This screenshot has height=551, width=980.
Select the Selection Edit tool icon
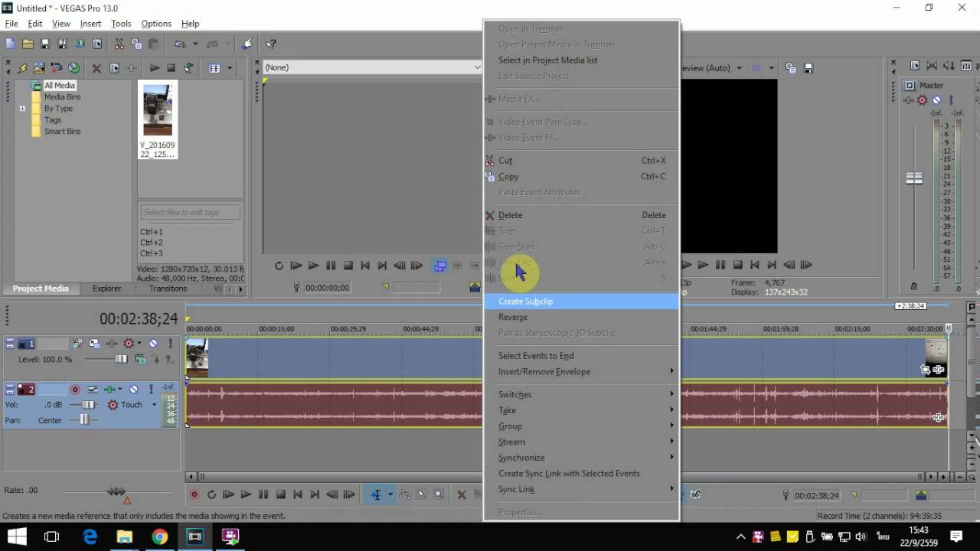pos(422,495)
